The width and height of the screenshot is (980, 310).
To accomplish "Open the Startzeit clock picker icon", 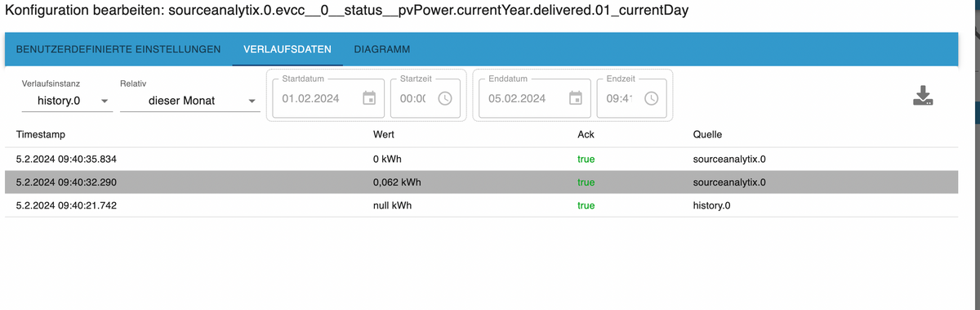I will [445, 98].
